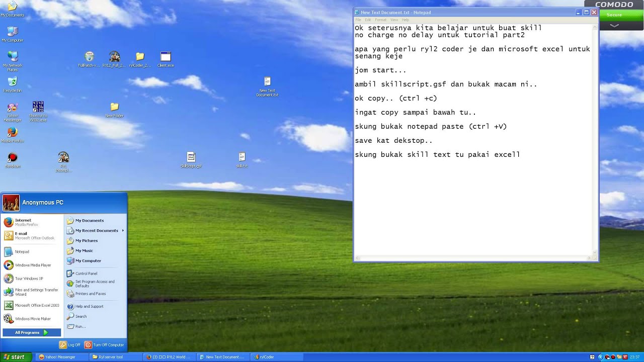Select the My Documents desktop icon

point(13,9)
